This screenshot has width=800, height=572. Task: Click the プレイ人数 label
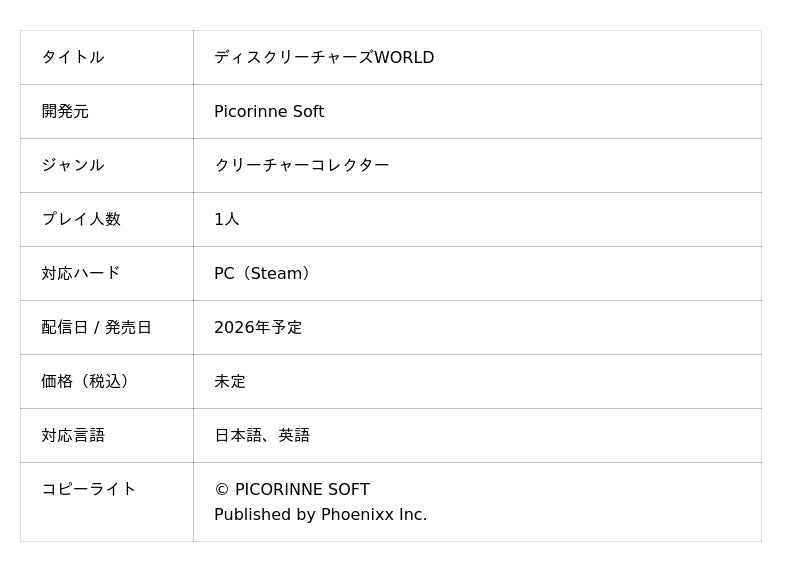(81, 219)
